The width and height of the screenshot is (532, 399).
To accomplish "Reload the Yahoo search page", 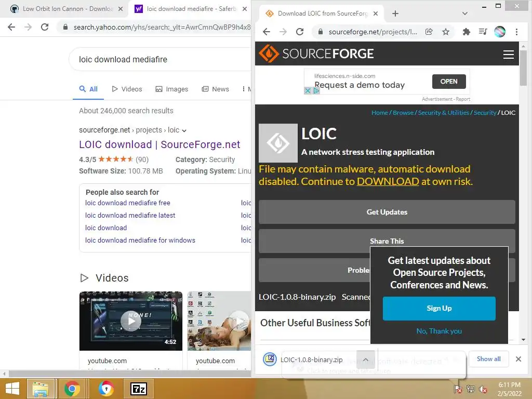I will 45,27.
